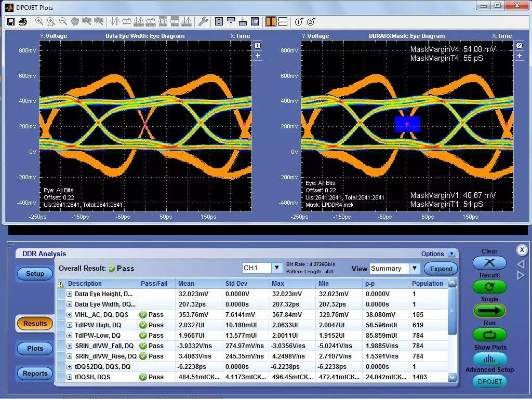Click the results table scroll-down arrow
532x399 pixels.
coord(452,378)
